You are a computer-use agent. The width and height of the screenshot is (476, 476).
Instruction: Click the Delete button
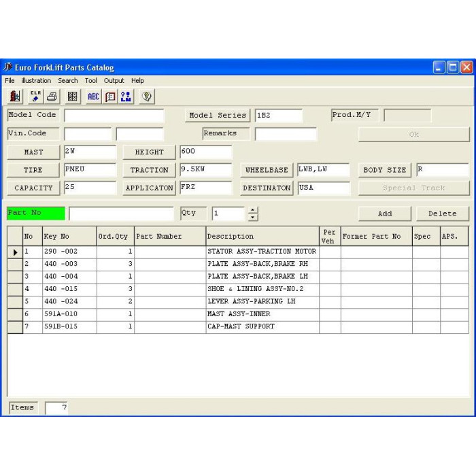point(442,214)
